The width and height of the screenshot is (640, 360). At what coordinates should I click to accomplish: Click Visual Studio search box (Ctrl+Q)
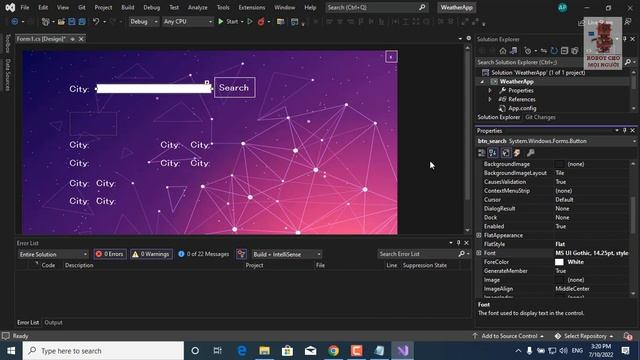tap(376, 7)
